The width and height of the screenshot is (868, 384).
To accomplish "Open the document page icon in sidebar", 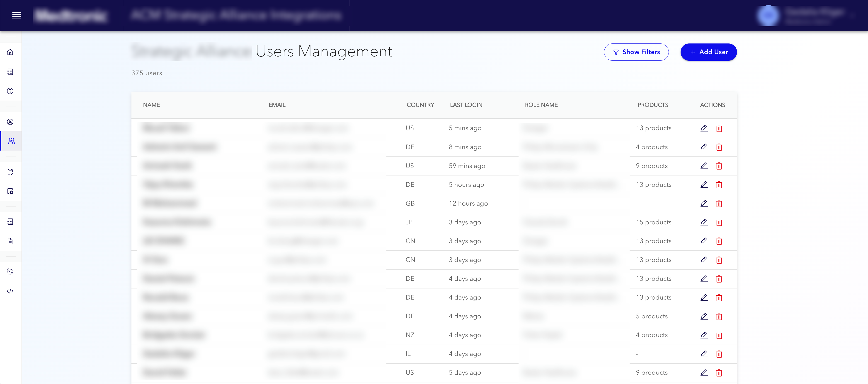I will tap(10, 241).
